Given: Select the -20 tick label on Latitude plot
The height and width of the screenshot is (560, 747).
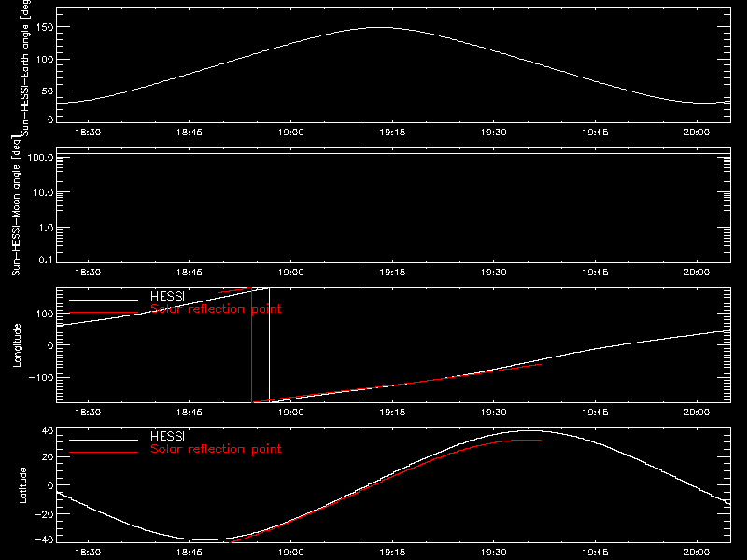Looking at the screenshot, I should pyautogui.click(x=44, y=514).
